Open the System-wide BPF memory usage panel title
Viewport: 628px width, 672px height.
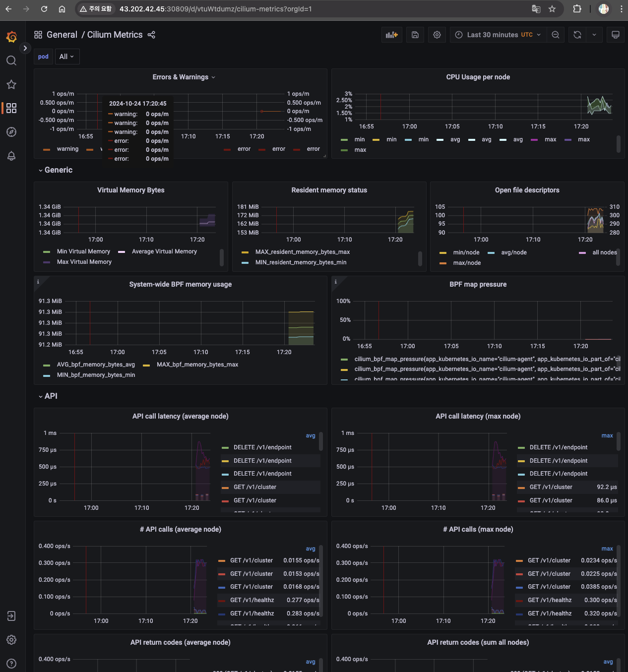(x=181, y=284)
